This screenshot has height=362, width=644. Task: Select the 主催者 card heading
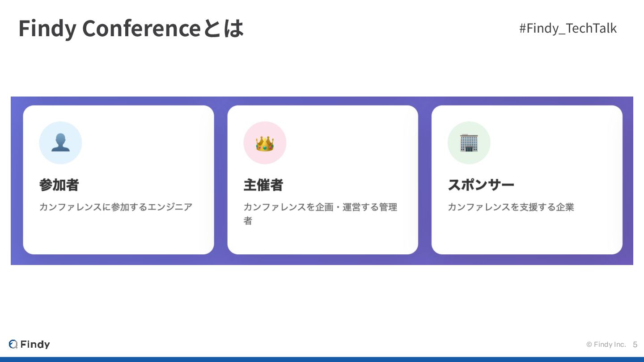(x=263, y=185)
